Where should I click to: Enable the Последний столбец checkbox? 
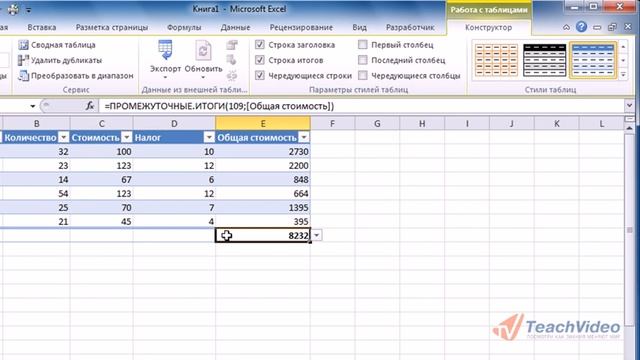coord(362,60)
